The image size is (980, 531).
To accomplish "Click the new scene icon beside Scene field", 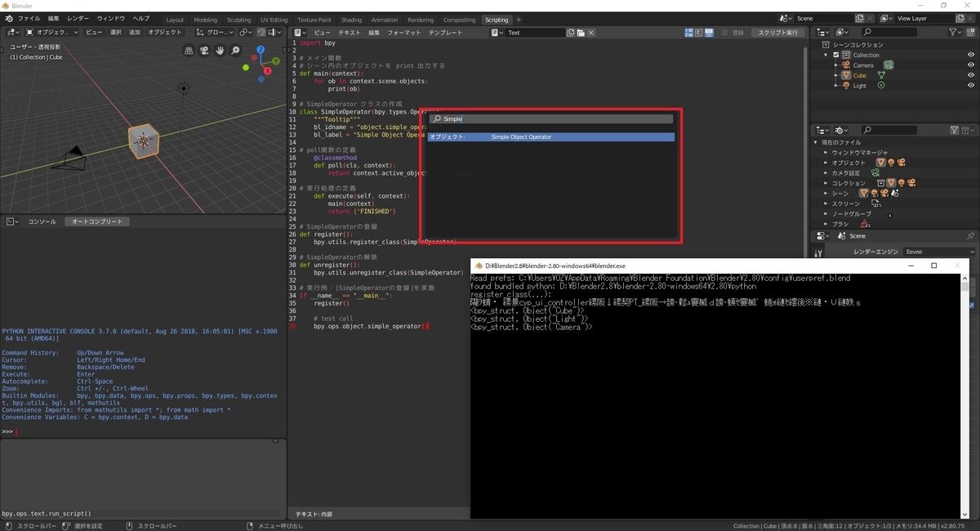I will (860, 18).
